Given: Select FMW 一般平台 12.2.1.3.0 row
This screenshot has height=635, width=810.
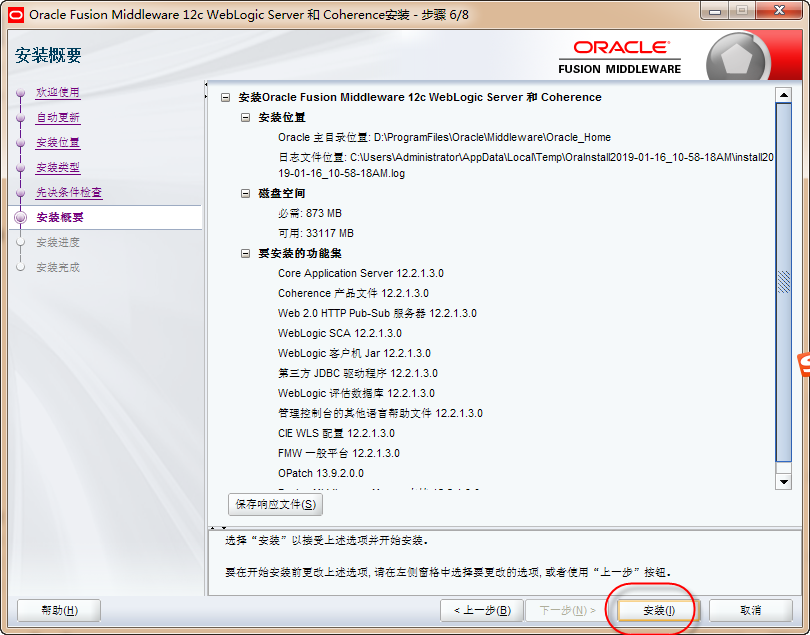Looking at the screenshot, I should tap(339, 454).
